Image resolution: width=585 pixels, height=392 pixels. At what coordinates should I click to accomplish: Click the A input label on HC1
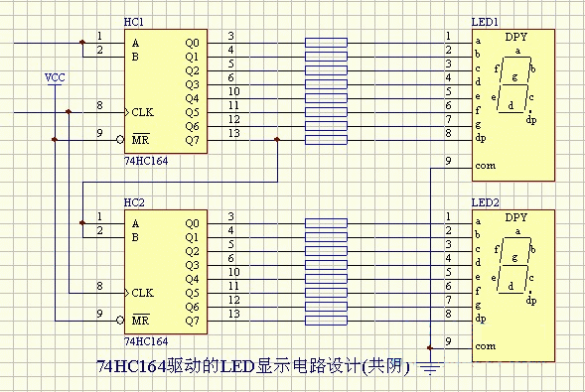135,44
